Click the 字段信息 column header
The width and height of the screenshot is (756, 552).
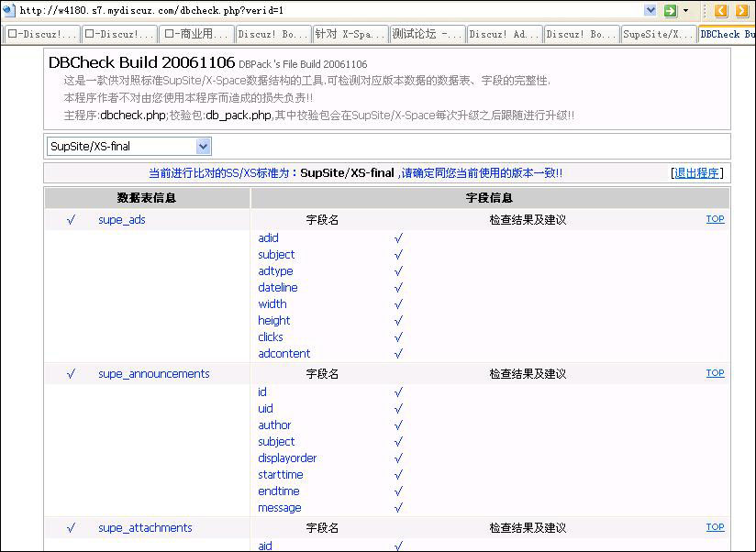pyautogui.click(x=489, y=198)
